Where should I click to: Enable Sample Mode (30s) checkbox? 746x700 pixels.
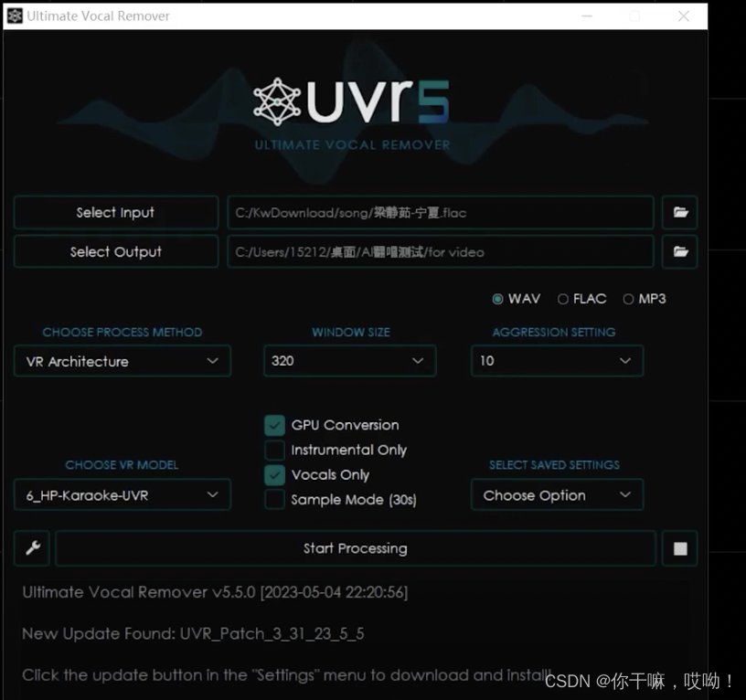point(274,499)
